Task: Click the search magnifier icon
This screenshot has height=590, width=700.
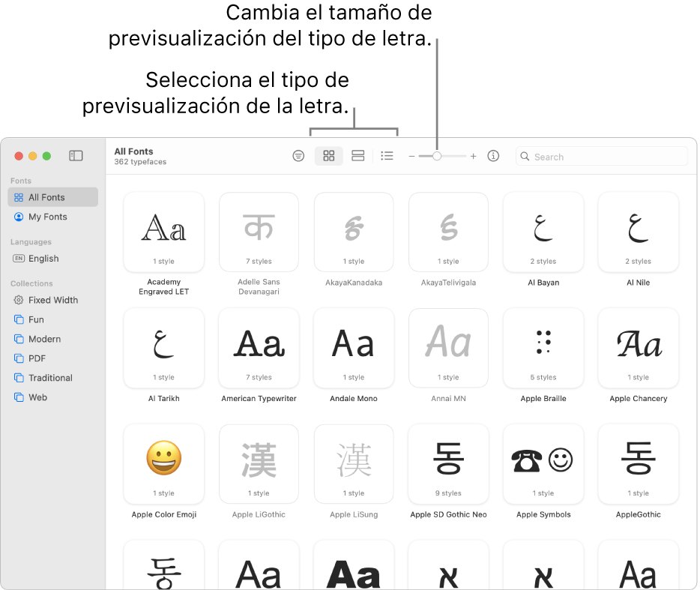Action: click(x=525, y=157)
